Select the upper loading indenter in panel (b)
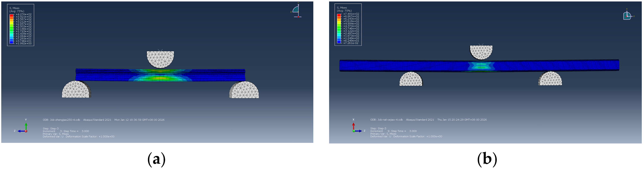644x170 pixels. [x=481, y=52]
